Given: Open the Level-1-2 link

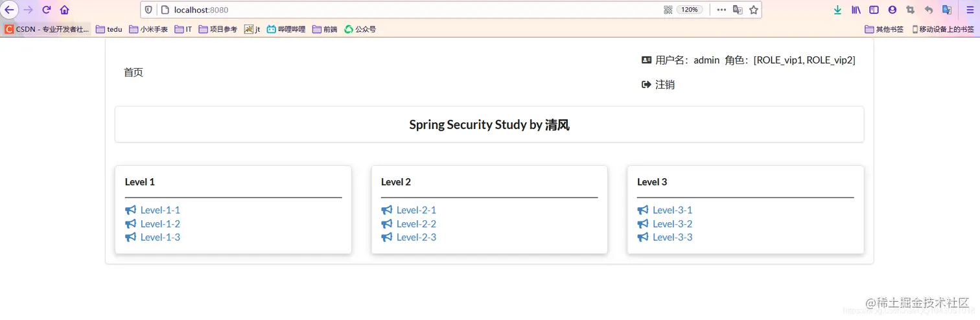Looking at the screenshot, I should coord(160,223).
